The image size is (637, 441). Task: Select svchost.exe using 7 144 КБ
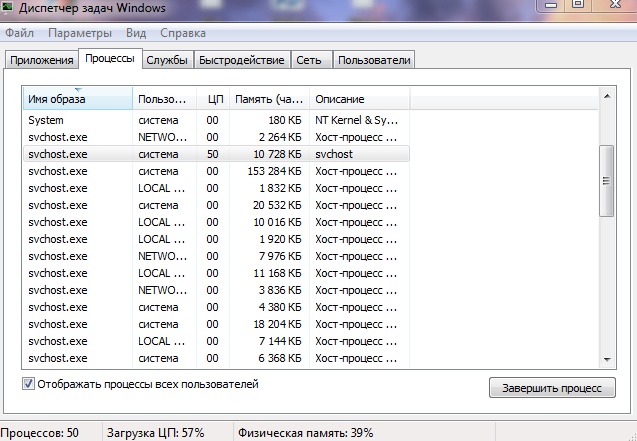tap(216, 342)
